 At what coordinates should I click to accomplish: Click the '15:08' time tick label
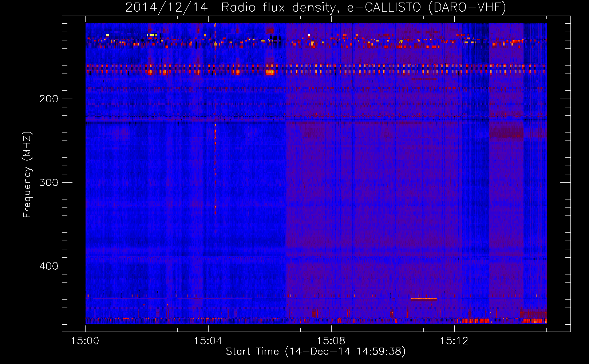[331, 341]
